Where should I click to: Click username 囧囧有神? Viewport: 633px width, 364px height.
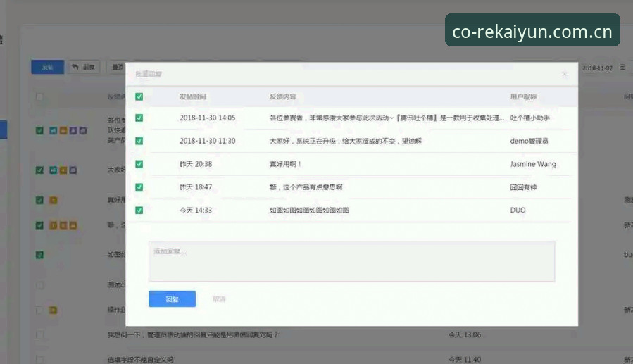pyautogui.click(x=523, y=187)
